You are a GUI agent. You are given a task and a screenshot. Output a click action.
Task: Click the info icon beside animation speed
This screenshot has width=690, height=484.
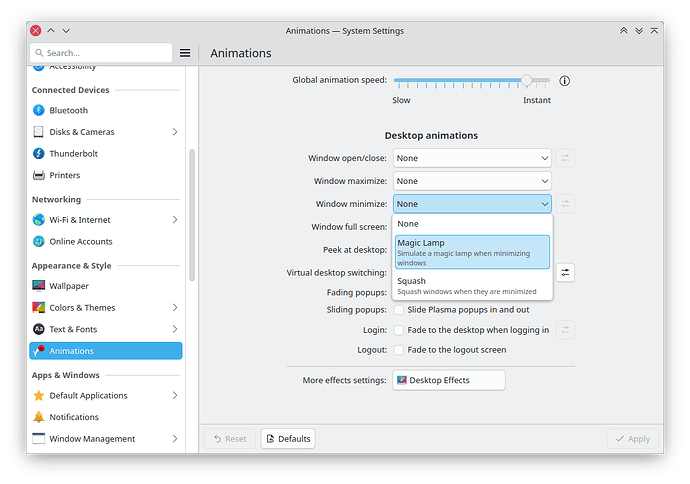pos(565,81)
